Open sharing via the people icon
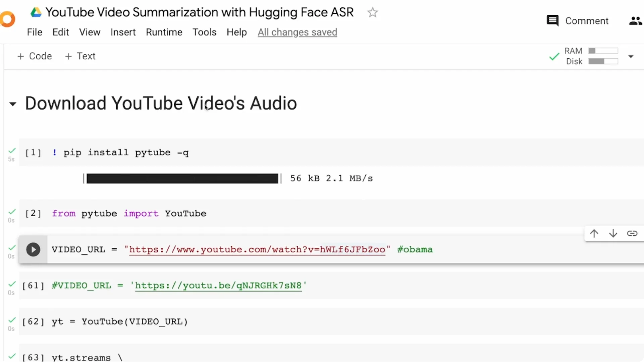The height and width of the screenshot is (362, 644). coord(635,20)
